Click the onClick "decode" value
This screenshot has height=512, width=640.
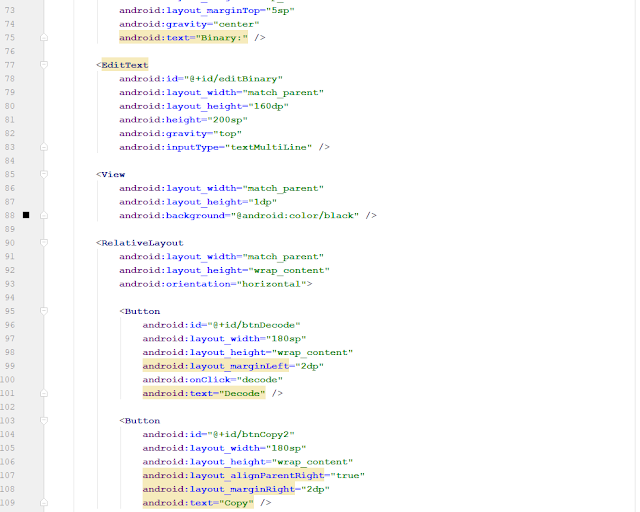tap(260, 380)
